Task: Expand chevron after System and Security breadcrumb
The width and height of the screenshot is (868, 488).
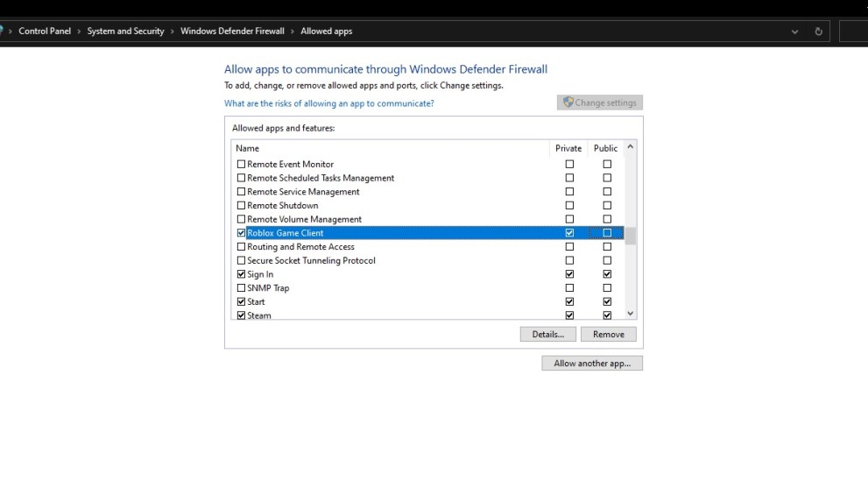Action: [x=173, y=32]
